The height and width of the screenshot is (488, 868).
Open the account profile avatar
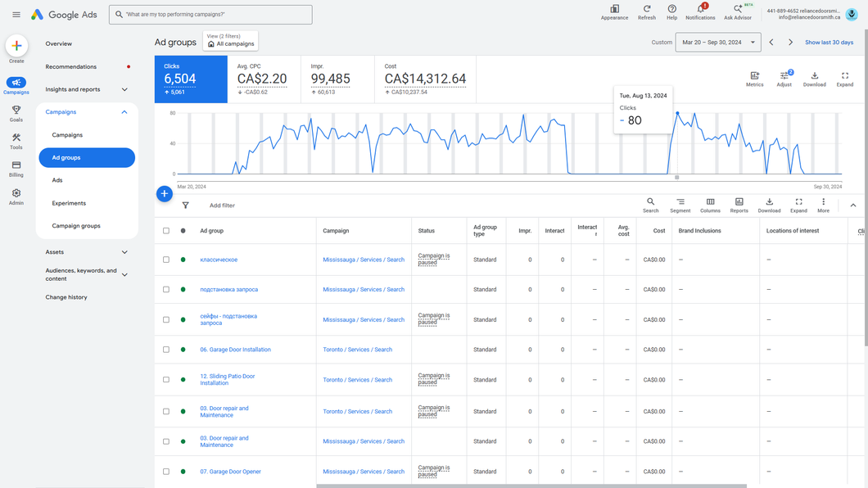pos(852,15)
